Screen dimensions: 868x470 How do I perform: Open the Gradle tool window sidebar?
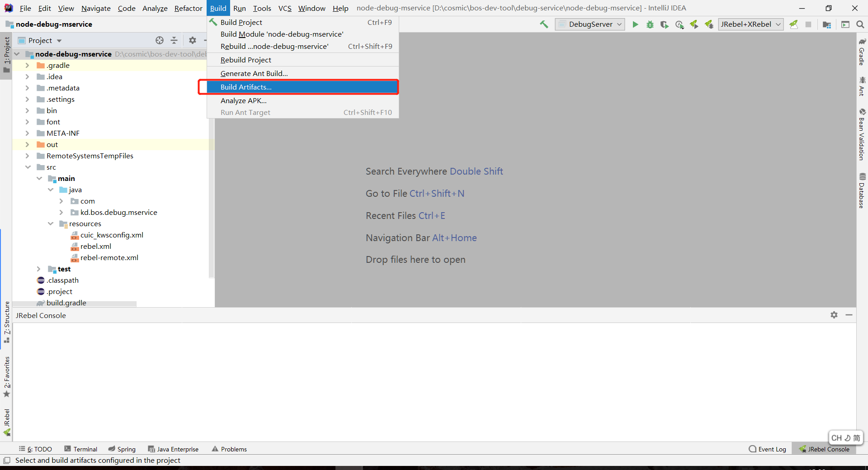(862, 52)
